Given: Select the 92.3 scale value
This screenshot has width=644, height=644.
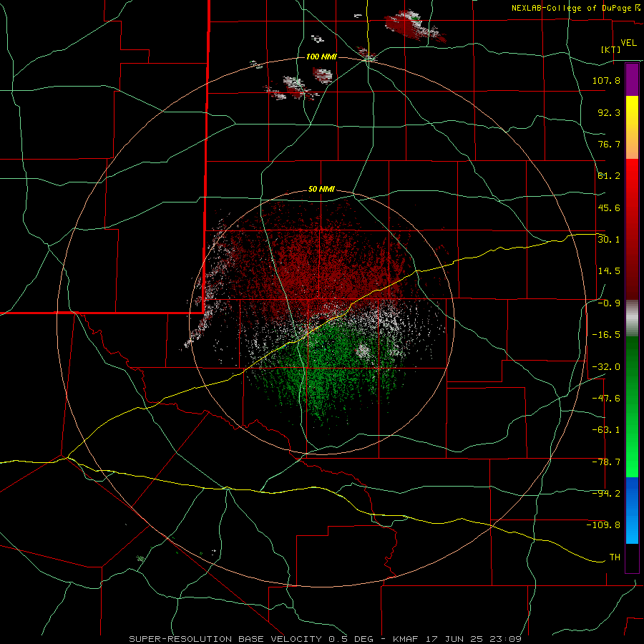Looking at the screenshot, I should 609,112.
